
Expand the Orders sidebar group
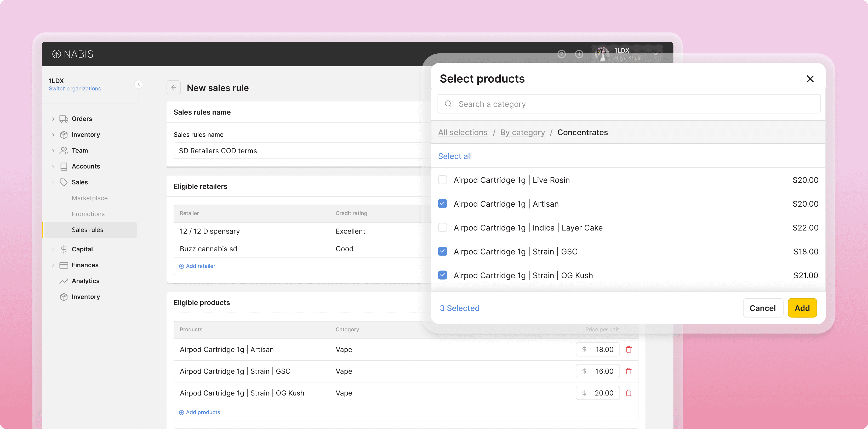click(x=53, y=119)
